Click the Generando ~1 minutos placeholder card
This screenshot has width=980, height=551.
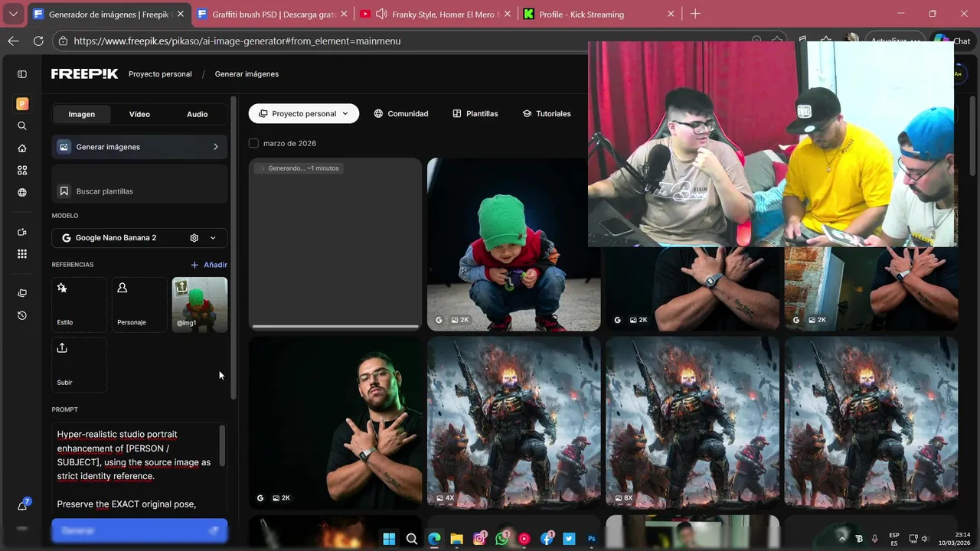tap(335, 244)
